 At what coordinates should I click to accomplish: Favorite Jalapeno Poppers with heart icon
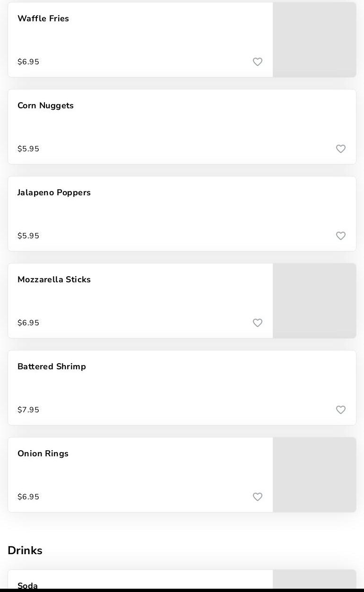pyautogui.click(x=341, y=236)
